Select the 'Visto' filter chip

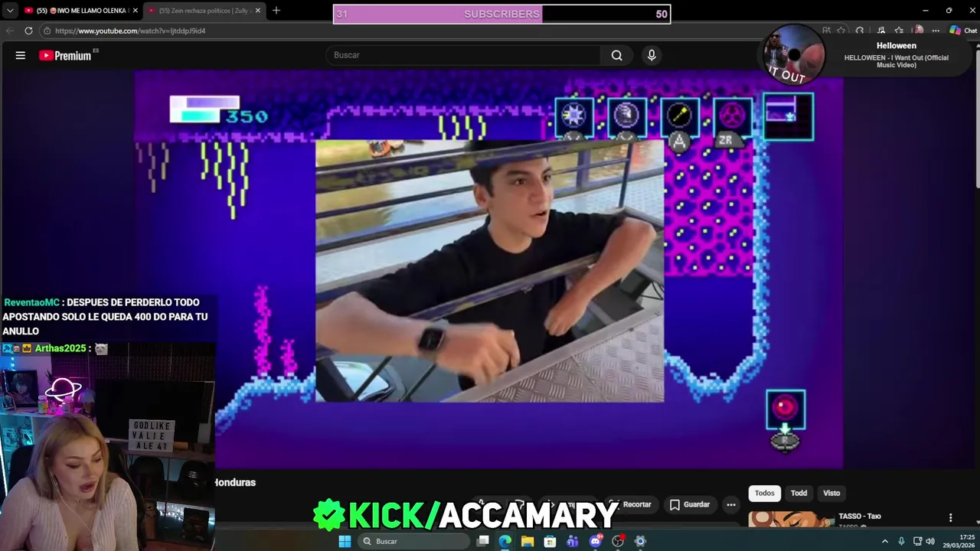coord(831,494)
